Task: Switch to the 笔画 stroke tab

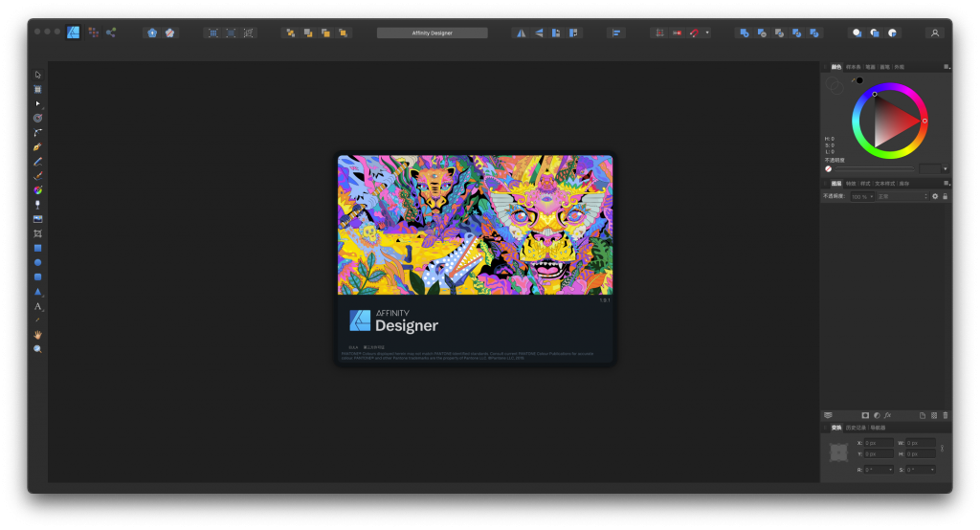Action: point(870,67)
